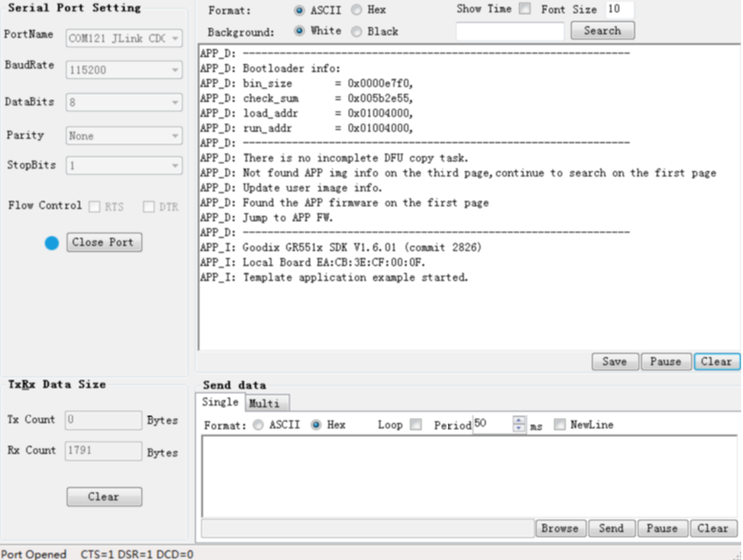
Task: Select Hex format for received data
Action: [356, 11]
